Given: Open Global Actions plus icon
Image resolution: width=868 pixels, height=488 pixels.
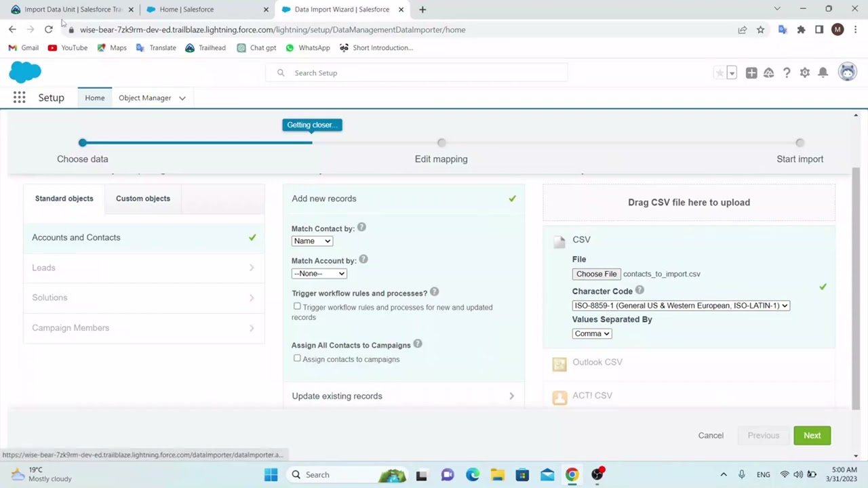Looking at the screenshot, I should point(751,73).
